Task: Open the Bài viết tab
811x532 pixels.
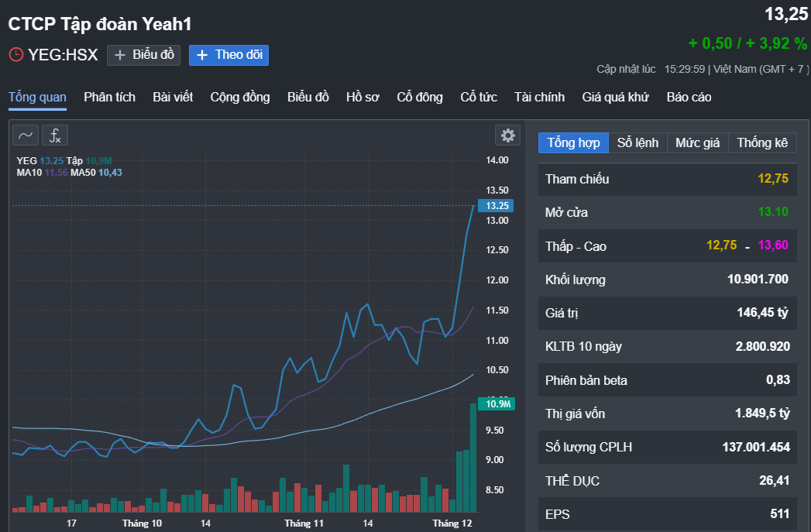Action: (x=173, y=98)
